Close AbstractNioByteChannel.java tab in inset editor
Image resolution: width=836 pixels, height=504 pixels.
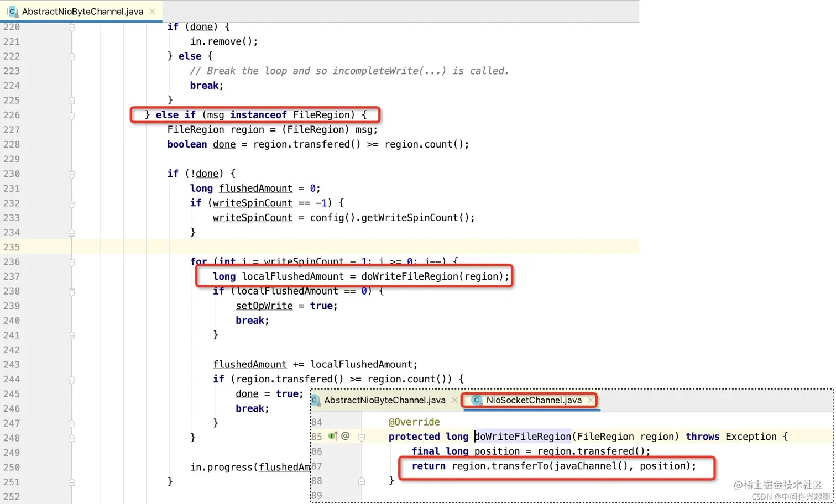(x=454, y=400)
